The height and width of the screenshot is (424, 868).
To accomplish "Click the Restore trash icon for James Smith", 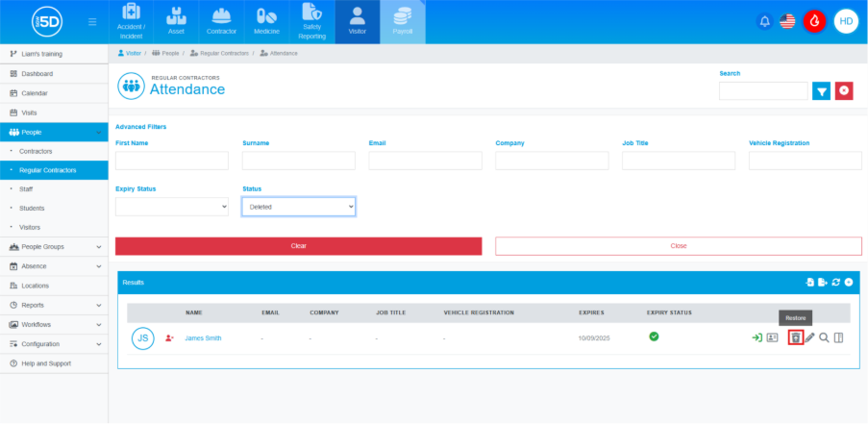I will (x=795, y=337).
